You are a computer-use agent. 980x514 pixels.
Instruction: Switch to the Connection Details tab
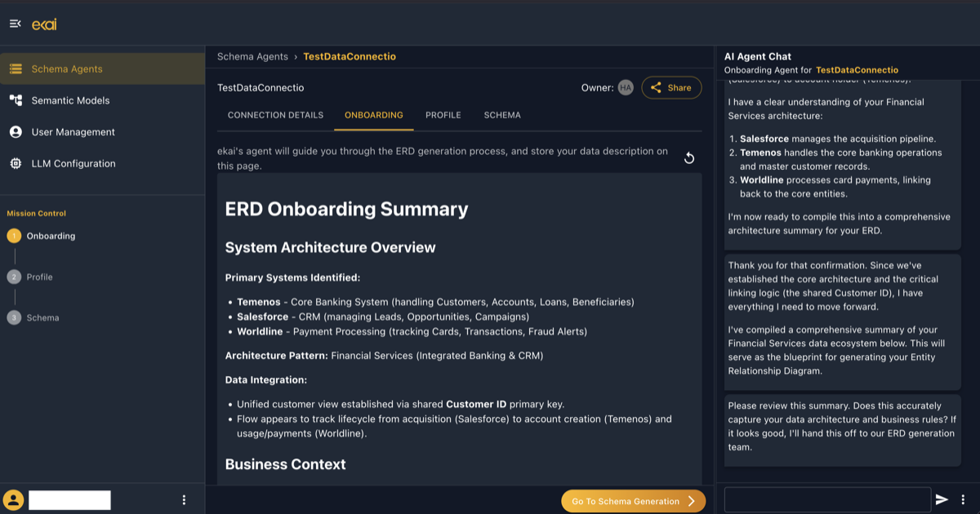pos(275,115)
